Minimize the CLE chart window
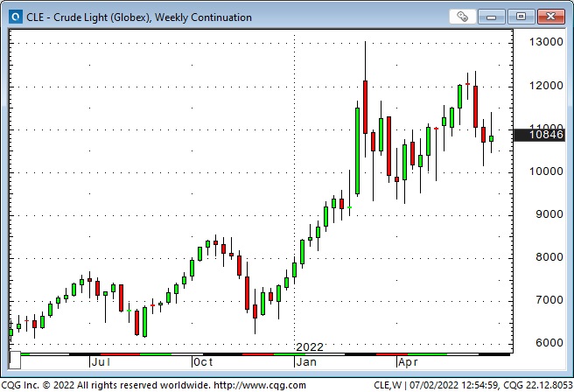 click(x=491, y=17)
